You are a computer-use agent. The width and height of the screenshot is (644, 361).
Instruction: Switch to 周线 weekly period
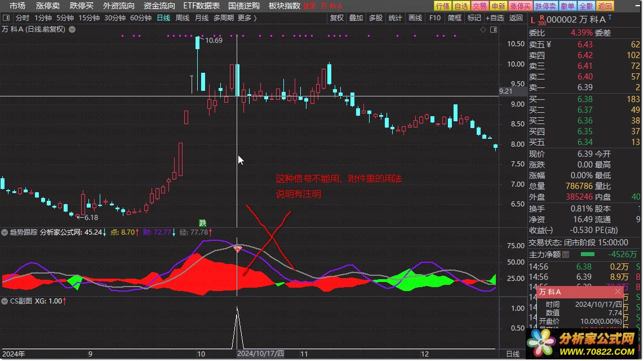pyautogui.click(x=183, y=18)
